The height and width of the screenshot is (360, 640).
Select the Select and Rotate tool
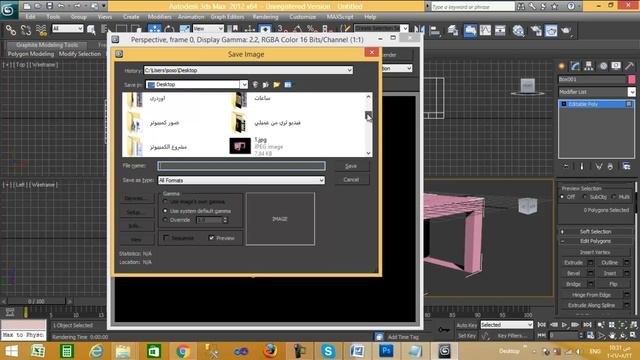point(169,29)
